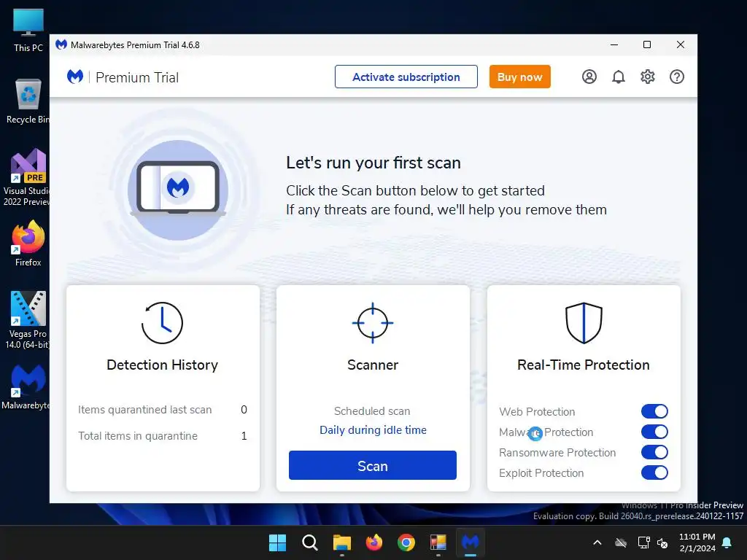Open the settings gear icon

pyautogui.click(x=648, y=77)
